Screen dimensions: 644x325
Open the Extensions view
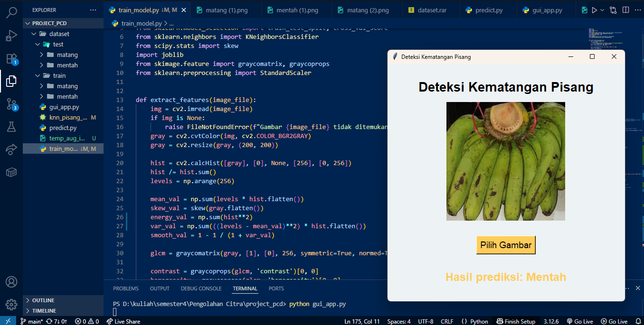pos(11,59)
